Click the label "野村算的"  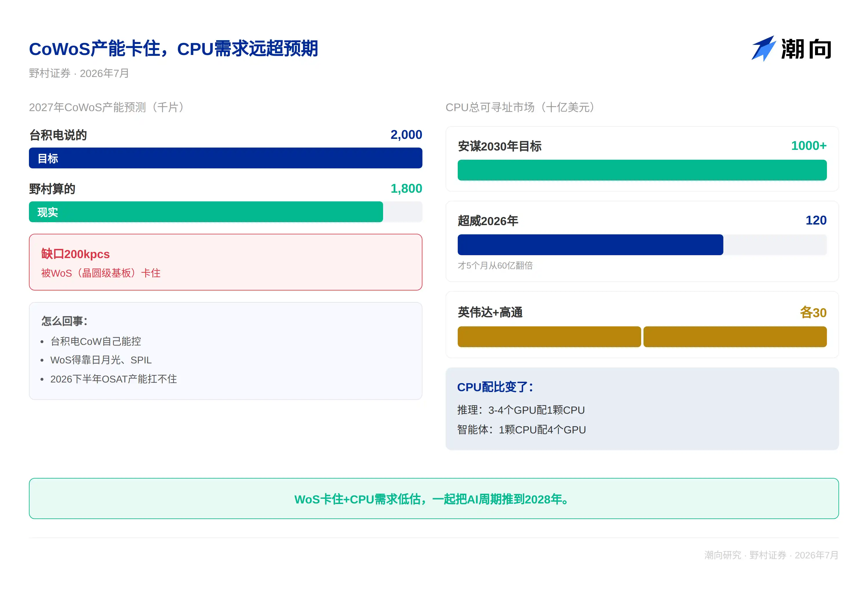coord(52,189)
